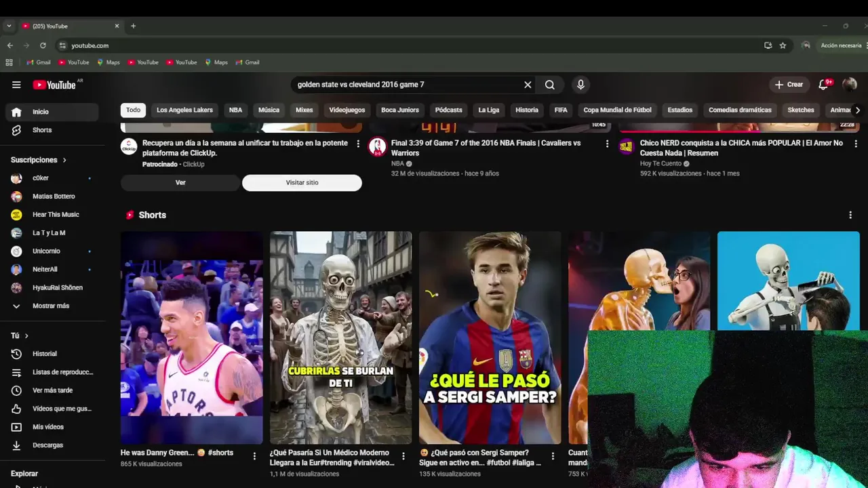The height and width of the screenshot is (488, 868).
Task: Open the Matías Bottero subscription
Action: (x=52, y=197)
